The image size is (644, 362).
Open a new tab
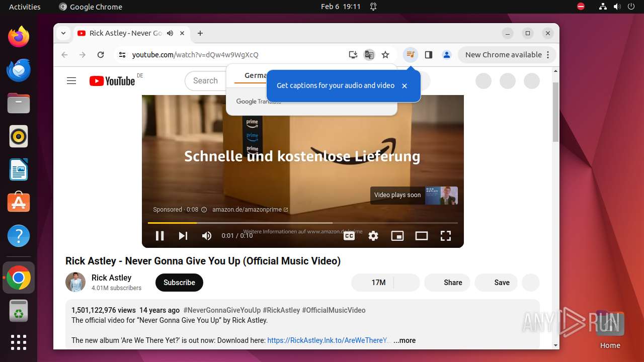coord(200,33)
